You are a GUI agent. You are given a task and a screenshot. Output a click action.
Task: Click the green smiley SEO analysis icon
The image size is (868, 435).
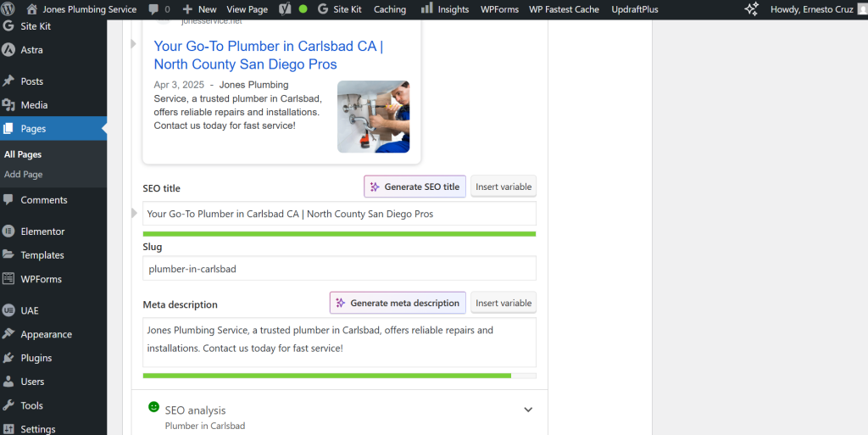tap(153, 408)
